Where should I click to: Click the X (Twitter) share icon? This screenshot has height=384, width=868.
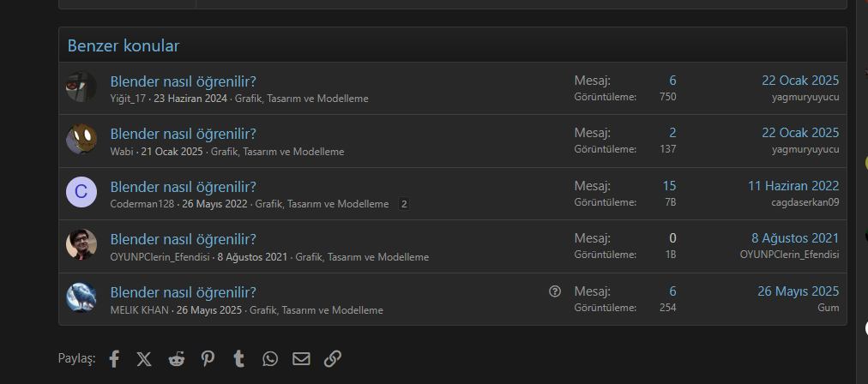tap(144, 358)
